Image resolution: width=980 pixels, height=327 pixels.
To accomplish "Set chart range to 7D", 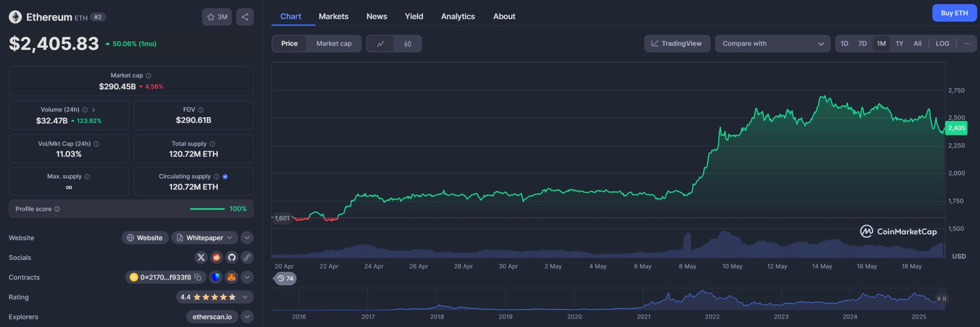I will (x=862, y=44).
